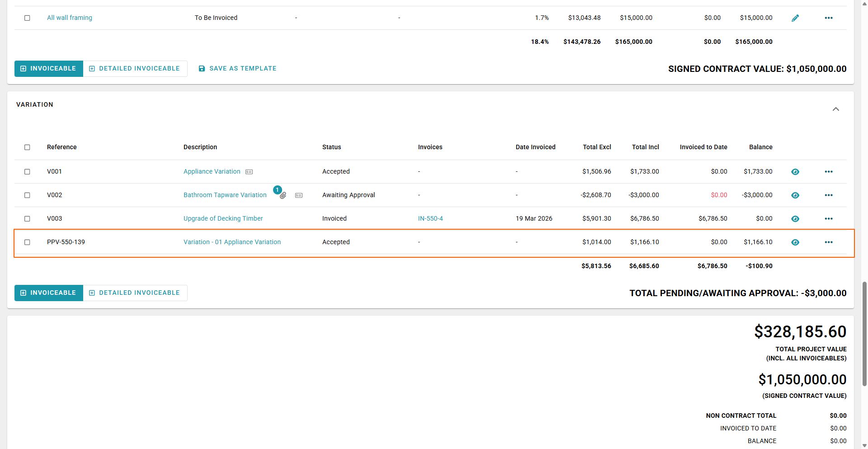The width and height of the screenshot is (868, 449).
Task: Collapse the Variation section with the chevron
Action: click(835, 109)
